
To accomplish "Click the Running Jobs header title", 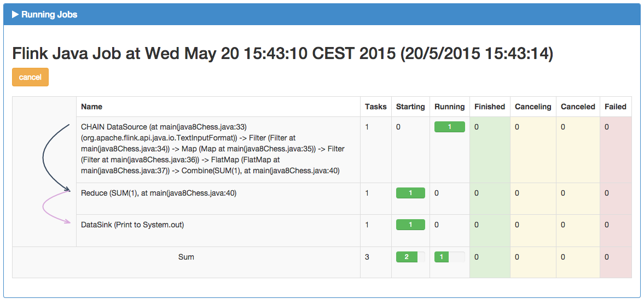I will (49, 15).
